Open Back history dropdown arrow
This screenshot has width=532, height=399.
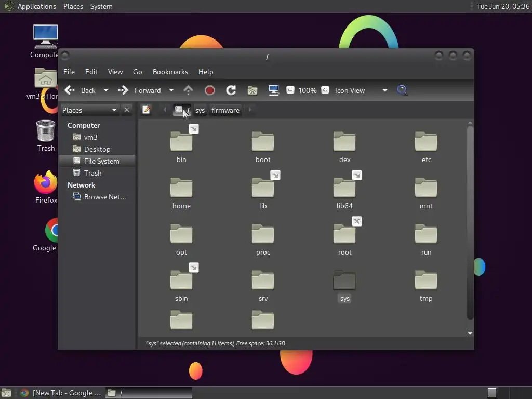tap(106, 90)
